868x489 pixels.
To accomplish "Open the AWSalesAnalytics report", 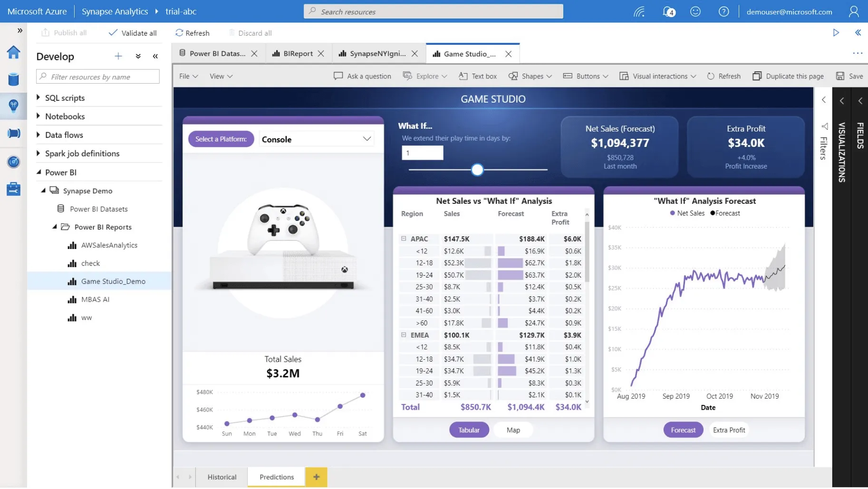I will pos(109,245).
